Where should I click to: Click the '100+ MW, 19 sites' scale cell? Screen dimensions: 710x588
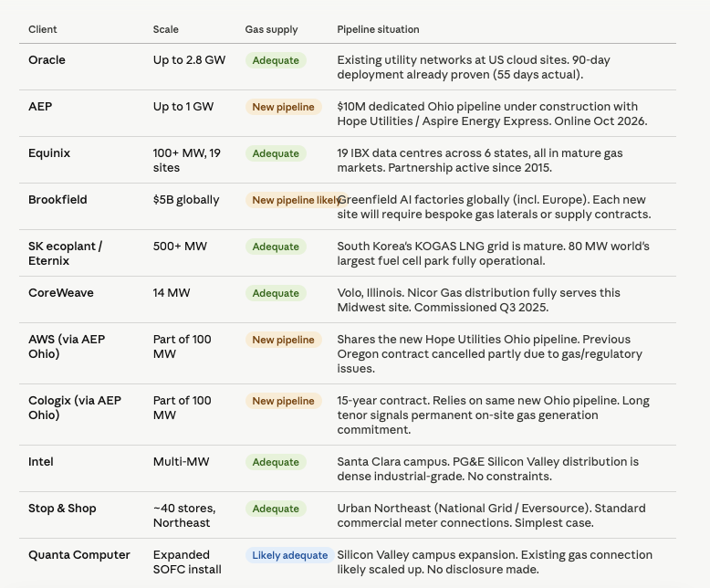[187, 161]
